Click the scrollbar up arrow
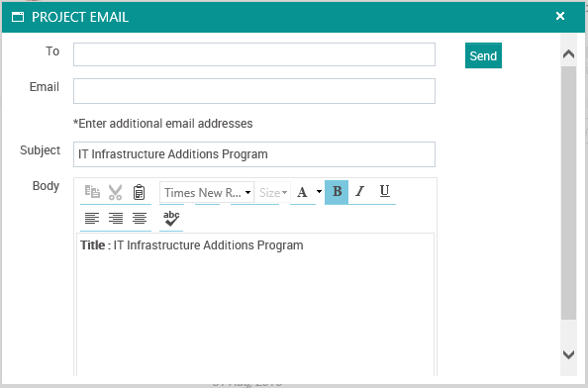588x388 pixels. pos(568,54)
